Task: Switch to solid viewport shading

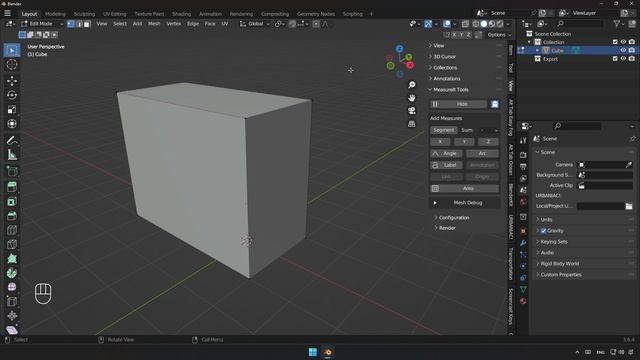Action: [484, 24]
